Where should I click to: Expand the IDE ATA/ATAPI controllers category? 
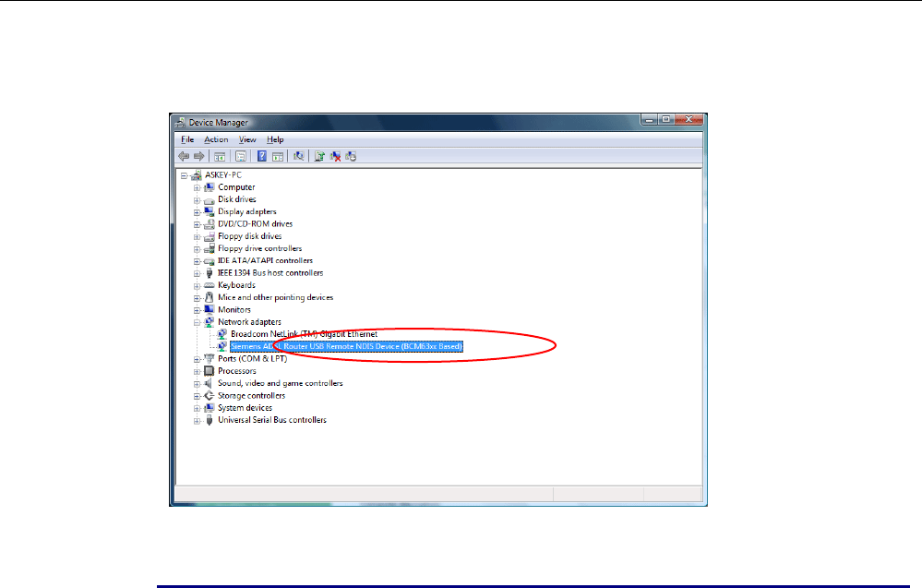(x=197, y=261)
